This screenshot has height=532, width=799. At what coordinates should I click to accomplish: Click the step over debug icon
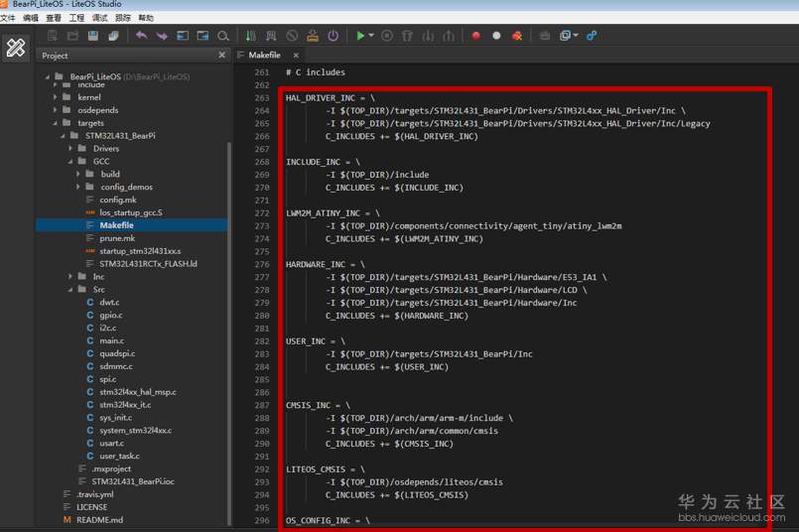point(407,36)
